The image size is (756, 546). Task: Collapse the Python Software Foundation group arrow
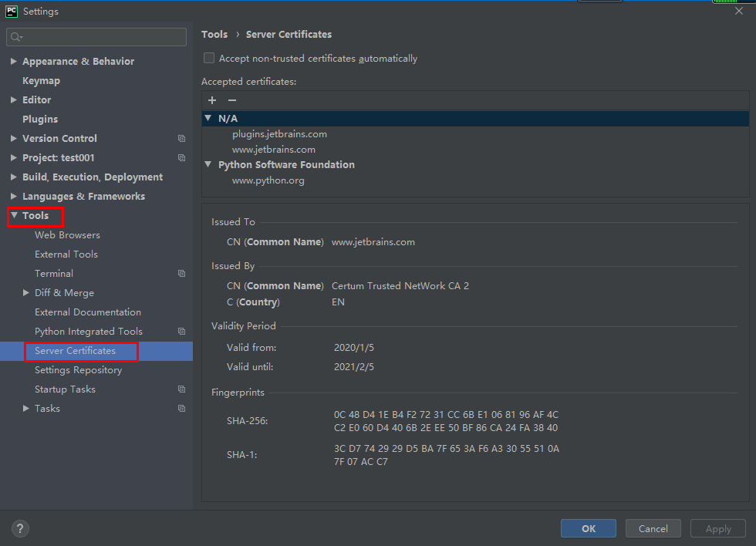point(208,164)
